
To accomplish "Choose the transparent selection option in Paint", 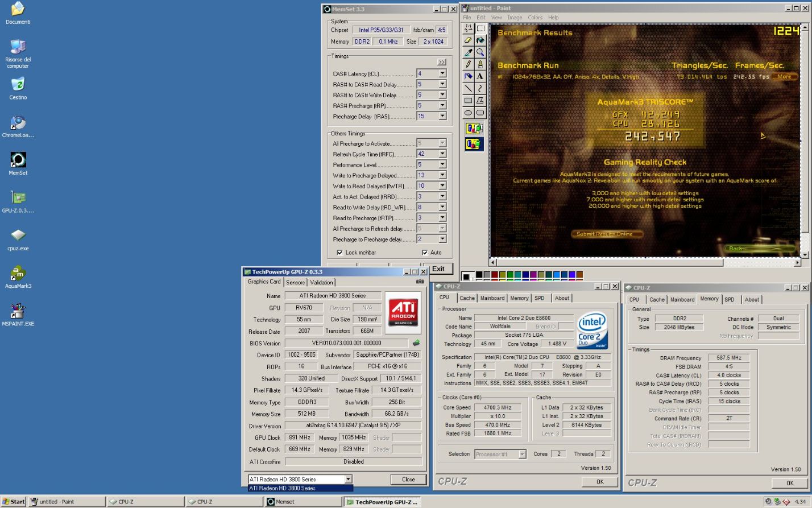I will coord(474,144).
